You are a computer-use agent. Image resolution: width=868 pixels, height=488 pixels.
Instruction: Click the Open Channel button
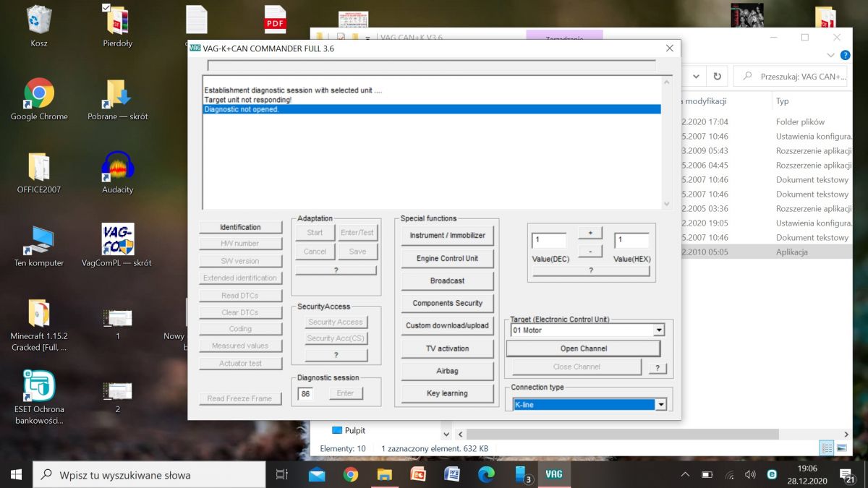click(x=583, y=348)
